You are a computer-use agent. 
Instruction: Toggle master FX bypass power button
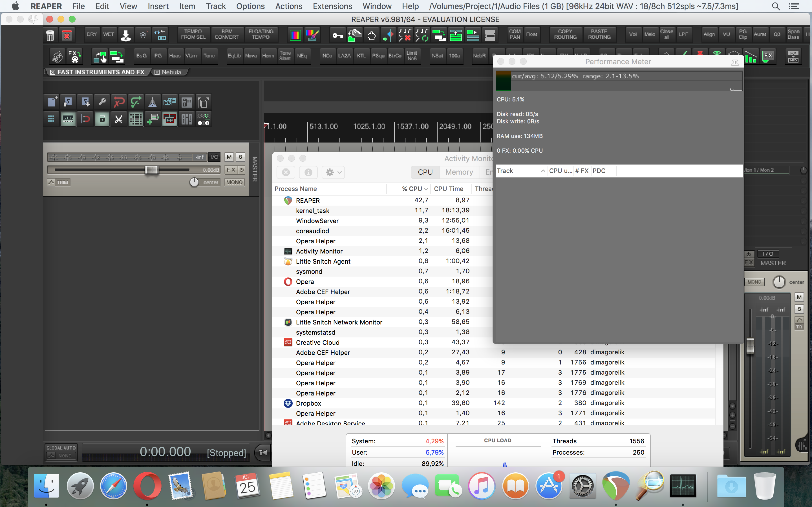pyautogui.click(x=241, y=170)
